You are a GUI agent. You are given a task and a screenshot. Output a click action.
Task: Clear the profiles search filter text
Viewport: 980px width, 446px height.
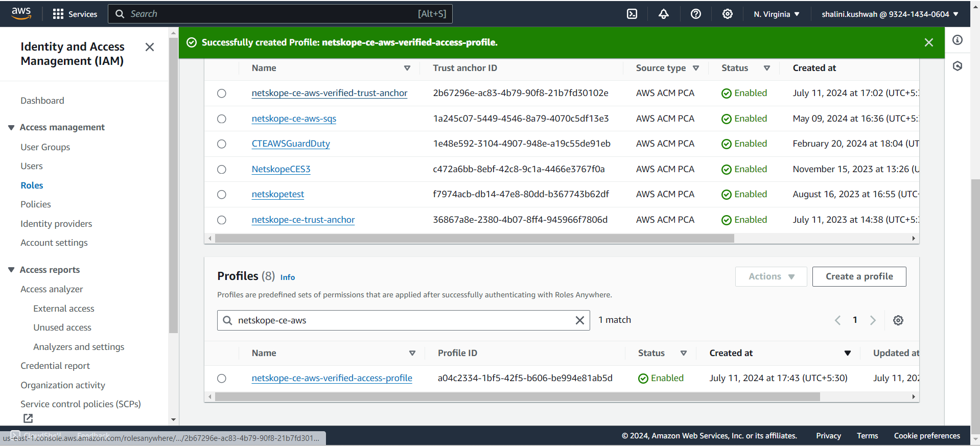[x=580, y=320]
